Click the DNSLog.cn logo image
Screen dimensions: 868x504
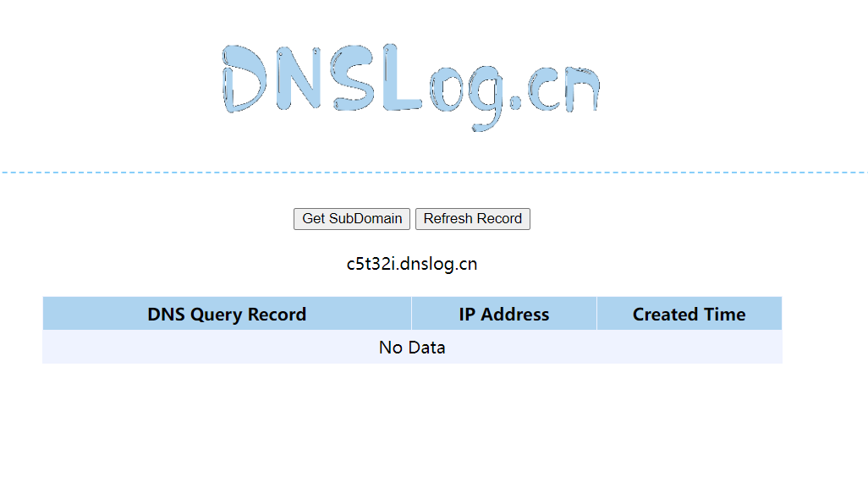tap(411, 87)
